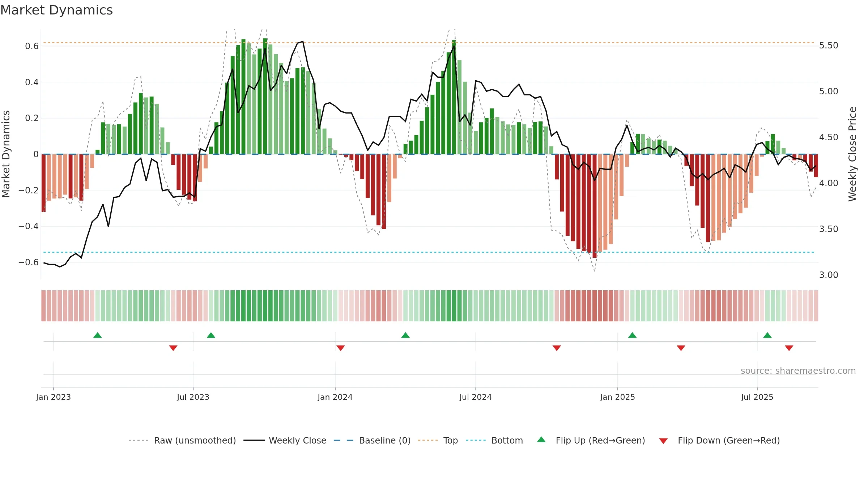Click the Jul 2023 axis label
Image resolution: width=868 pixels, height=488 pixels.
click(x=193, y=397)
